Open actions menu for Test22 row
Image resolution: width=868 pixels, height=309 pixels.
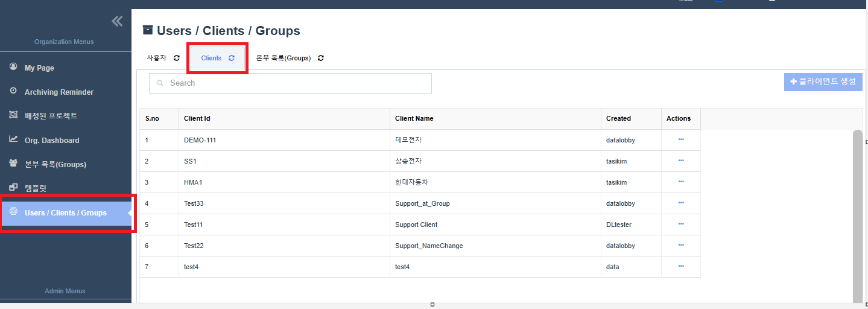[681, 245]
